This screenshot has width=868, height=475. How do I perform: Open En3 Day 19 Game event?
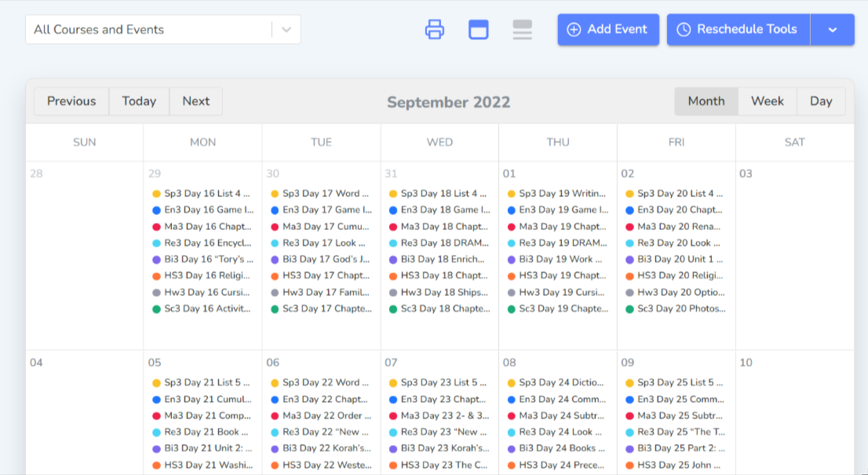pos(557,210)
